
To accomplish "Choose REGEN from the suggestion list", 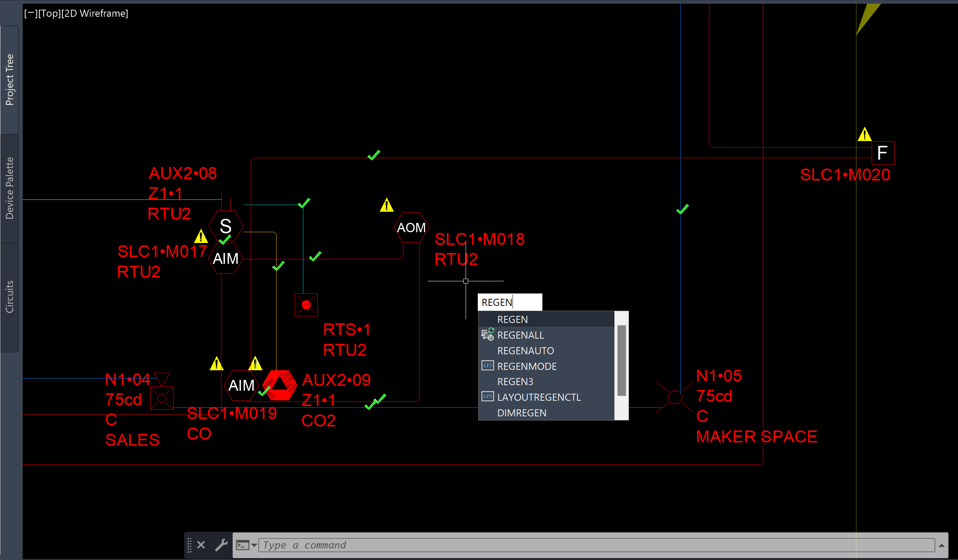I will (x=546, y=319).
